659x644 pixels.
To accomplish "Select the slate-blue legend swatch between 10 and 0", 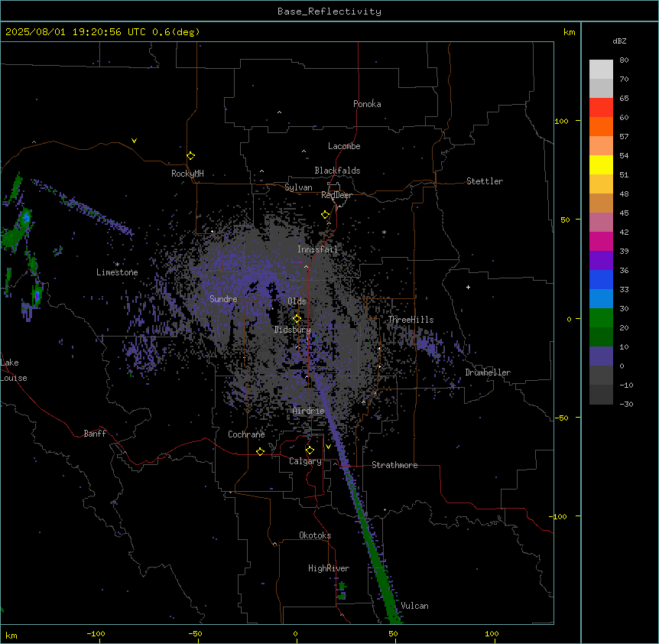I will 601,356.
